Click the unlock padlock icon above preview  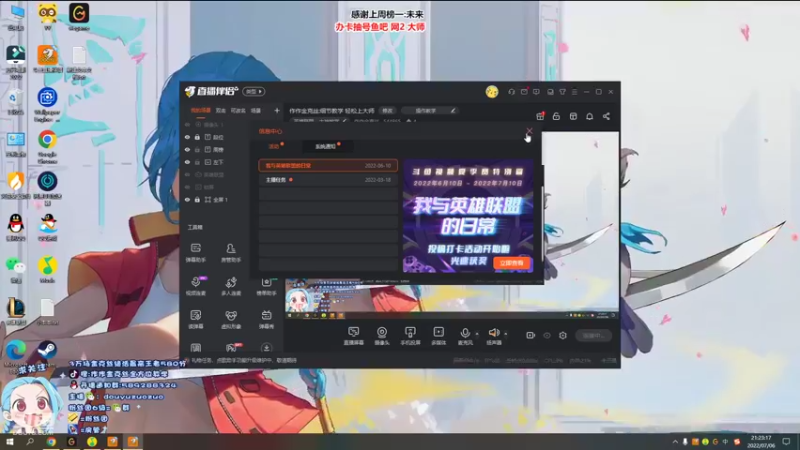point(556,116)
